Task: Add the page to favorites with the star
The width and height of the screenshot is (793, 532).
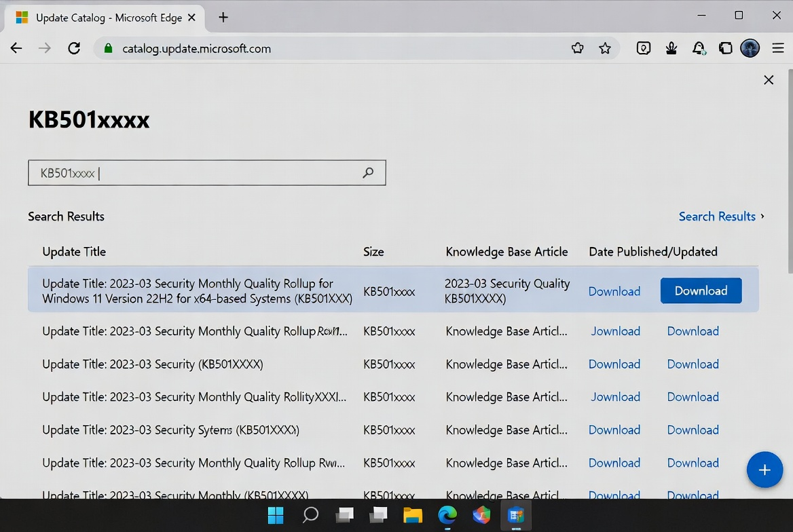Action: point(605,48)
